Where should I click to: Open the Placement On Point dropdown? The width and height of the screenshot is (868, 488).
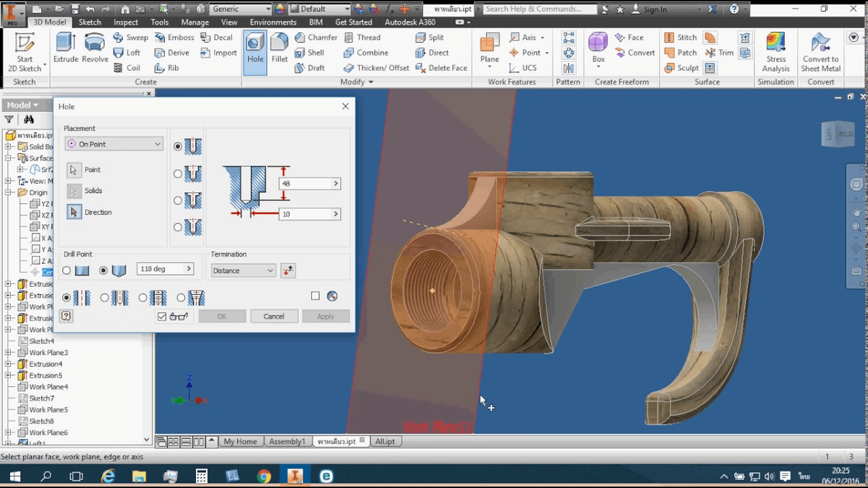114,144
